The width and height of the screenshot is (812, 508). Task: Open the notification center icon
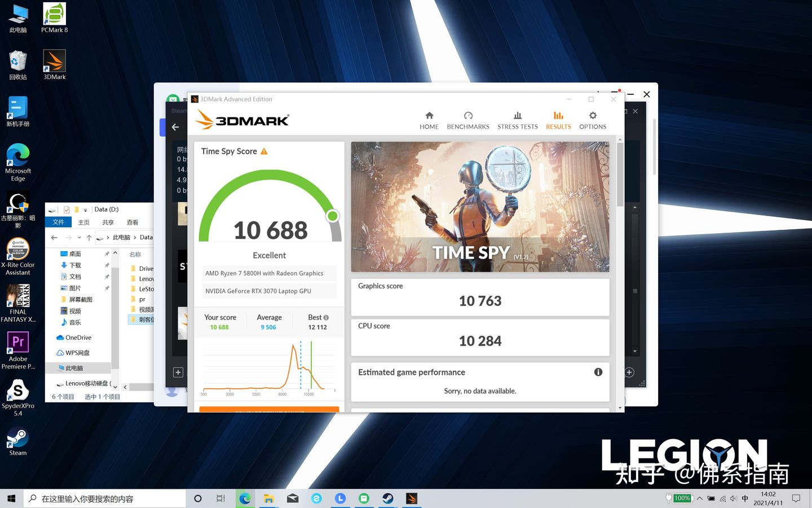[x=796, y=498]
